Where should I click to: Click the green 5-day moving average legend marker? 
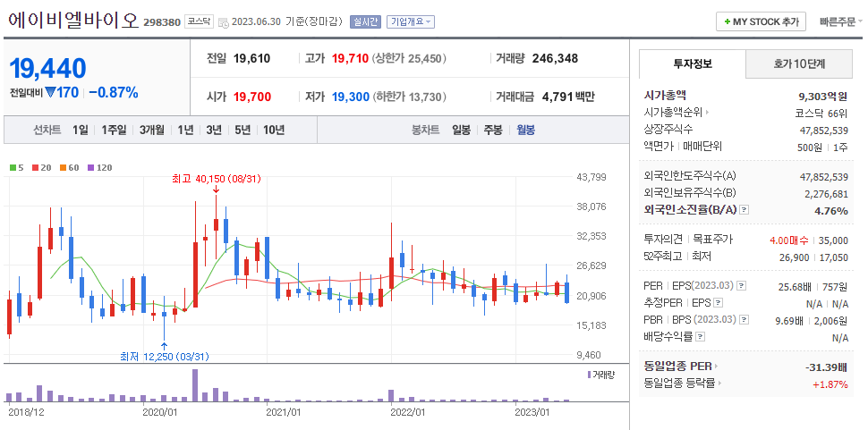pos(13,167)
